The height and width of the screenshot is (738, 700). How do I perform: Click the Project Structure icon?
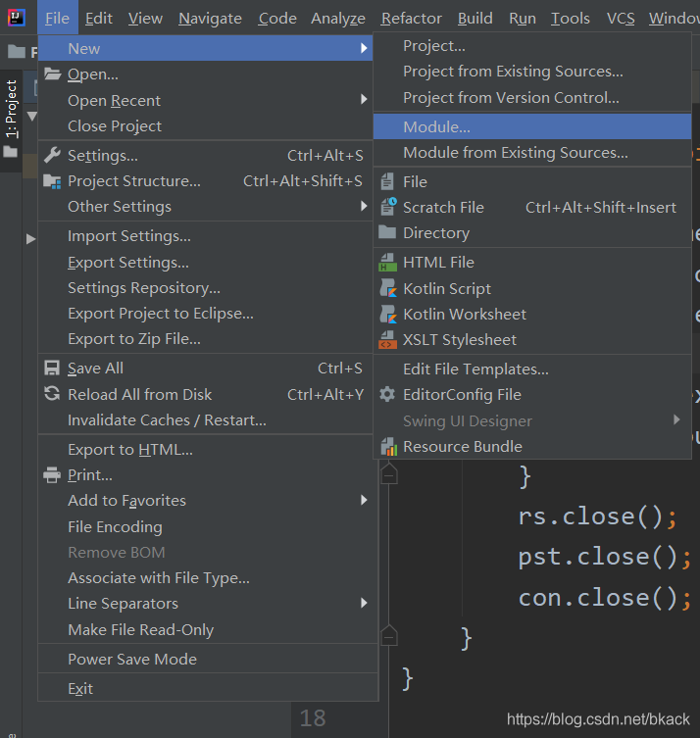click(x=52, y=181)
